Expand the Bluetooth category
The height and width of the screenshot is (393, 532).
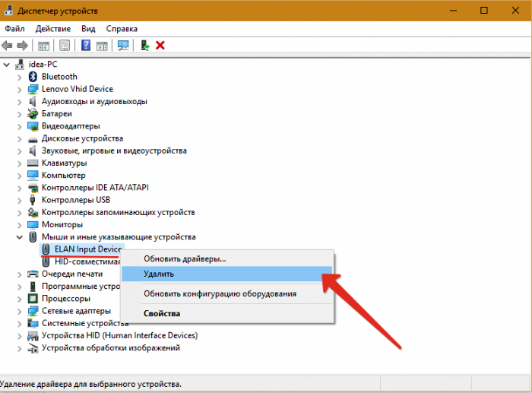20,77
